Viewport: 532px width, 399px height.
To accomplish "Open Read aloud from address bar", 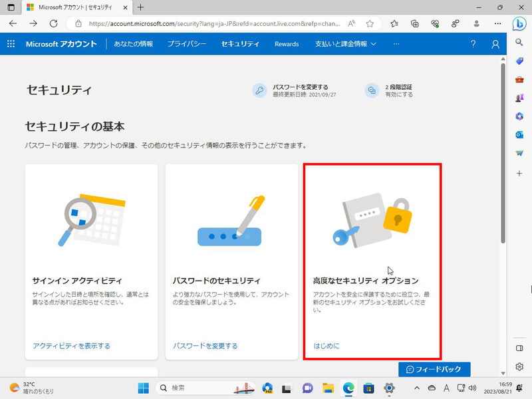I will click(x=352, y=23).
